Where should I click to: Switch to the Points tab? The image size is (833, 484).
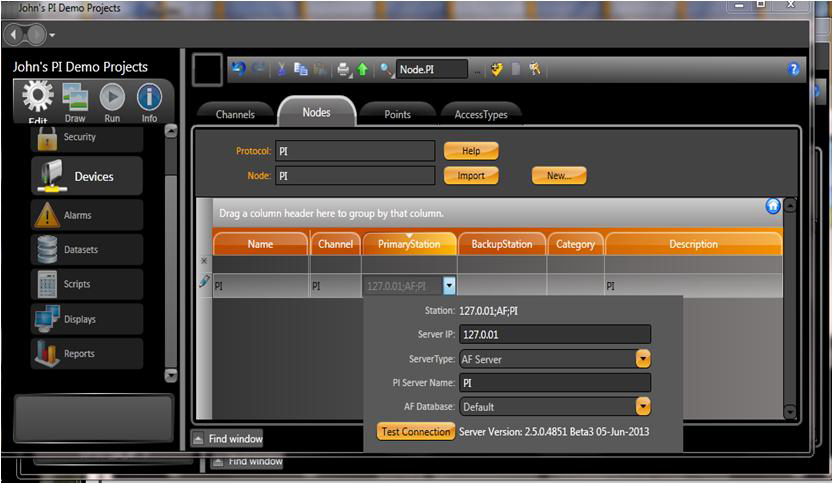(397, 114)
